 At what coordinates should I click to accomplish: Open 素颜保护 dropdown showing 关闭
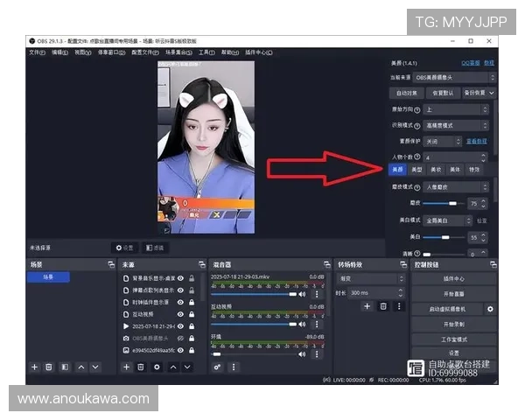coord(442,142)
